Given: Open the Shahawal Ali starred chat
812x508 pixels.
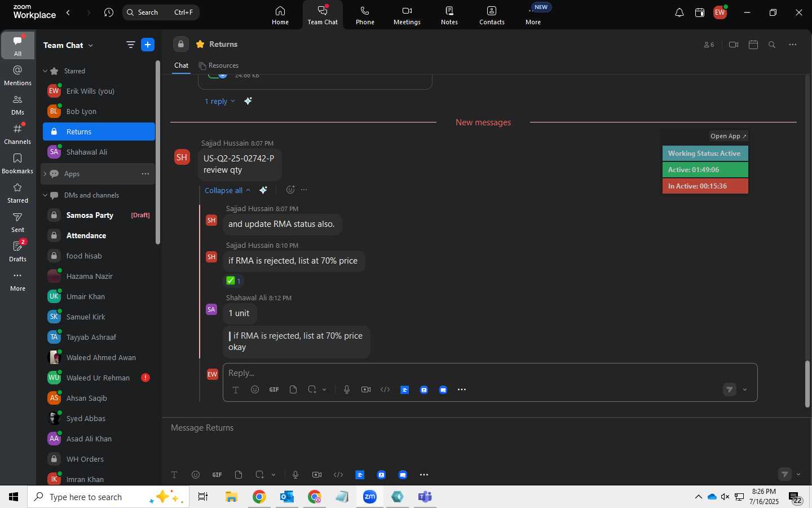Looking at the screenshot, I should 99,152.
